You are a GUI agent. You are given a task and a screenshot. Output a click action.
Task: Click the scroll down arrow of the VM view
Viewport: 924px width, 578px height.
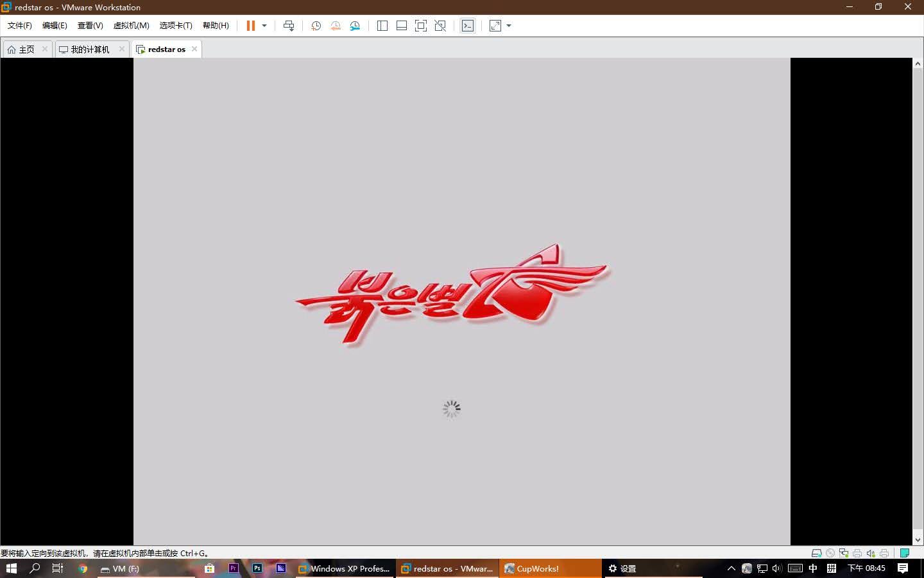(x=918, y=539)
